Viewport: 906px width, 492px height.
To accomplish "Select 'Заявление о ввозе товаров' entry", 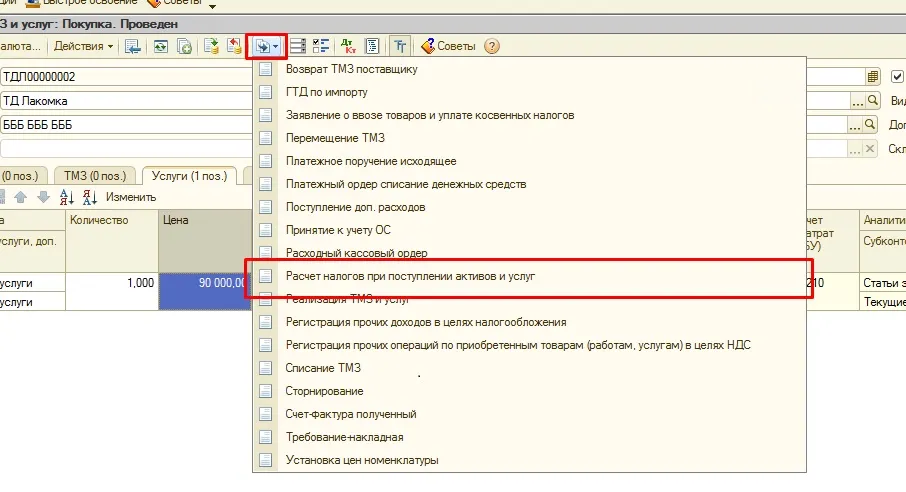I will click(529, 115).
